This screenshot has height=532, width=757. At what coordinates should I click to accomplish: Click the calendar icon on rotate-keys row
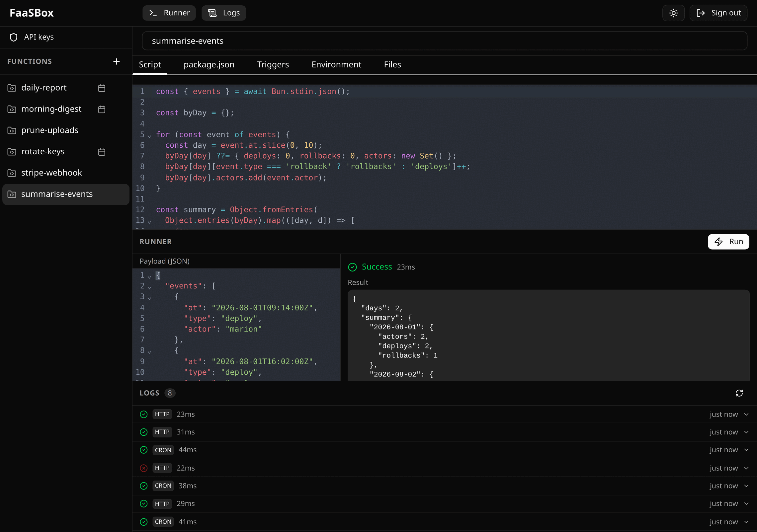click(x=102, y=152)
